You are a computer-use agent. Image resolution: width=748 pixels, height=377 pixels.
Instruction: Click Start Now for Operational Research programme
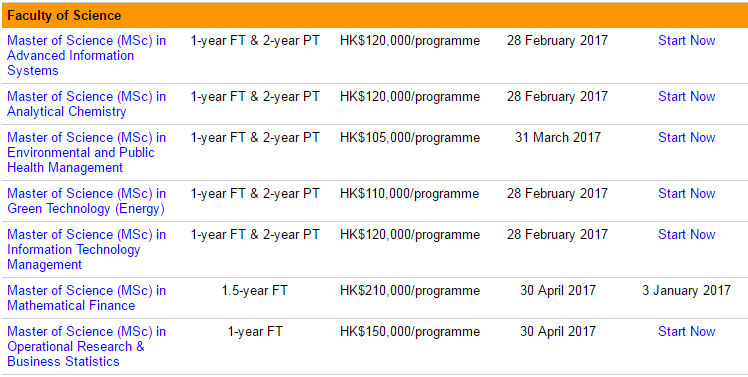(x=686, y=331)
